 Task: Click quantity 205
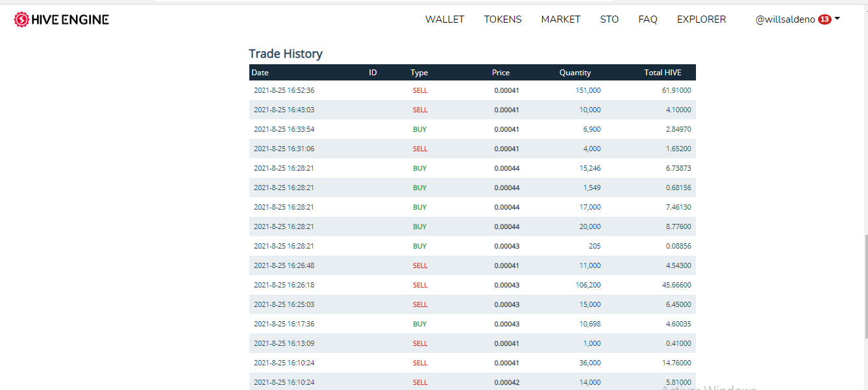pos(595,246)
